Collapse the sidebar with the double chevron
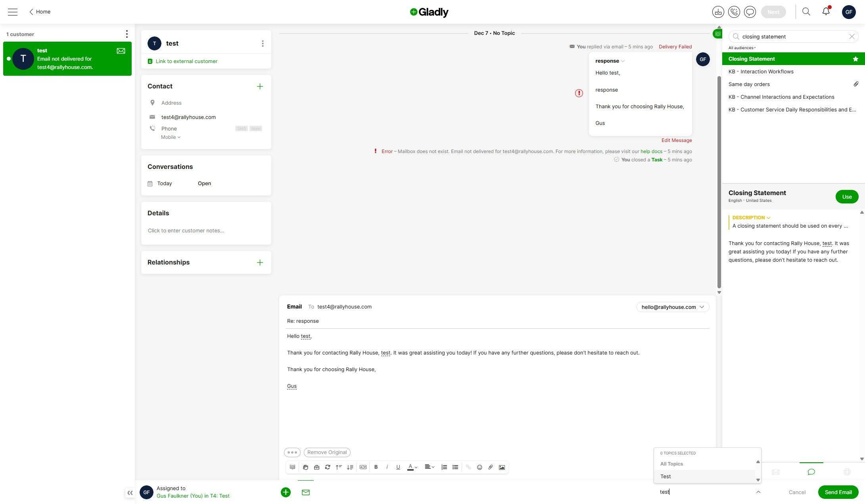Image resolution: width=865 pixels, height=504 pixels. (130, 493)
